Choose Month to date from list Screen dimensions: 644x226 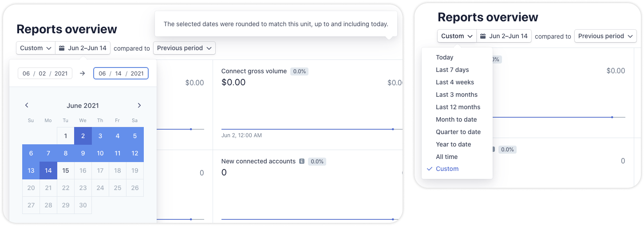click(457, 119)
